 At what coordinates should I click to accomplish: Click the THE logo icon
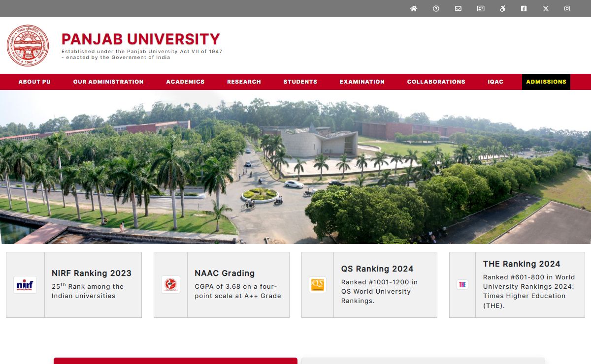462,285
